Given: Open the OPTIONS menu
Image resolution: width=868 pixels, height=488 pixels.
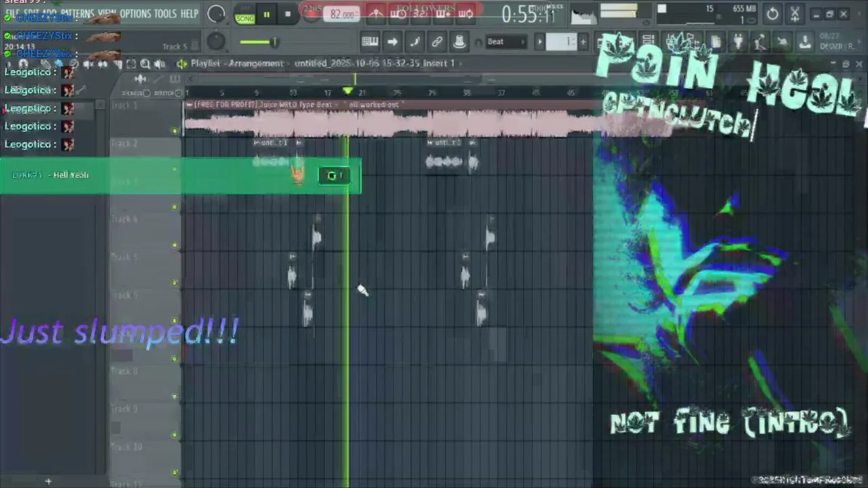Looking at the screenshot, I should pos(135,14).
